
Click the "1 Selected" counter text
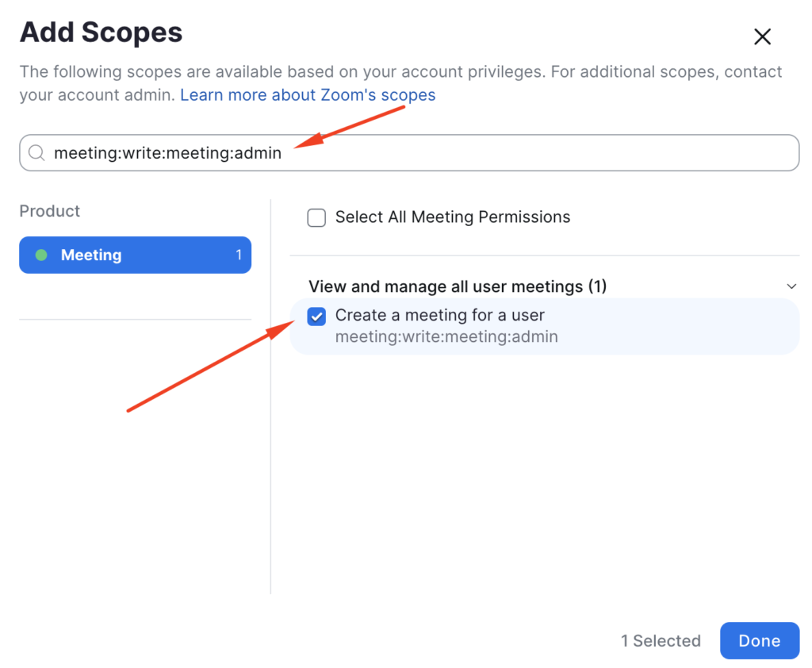pos(661,641)
